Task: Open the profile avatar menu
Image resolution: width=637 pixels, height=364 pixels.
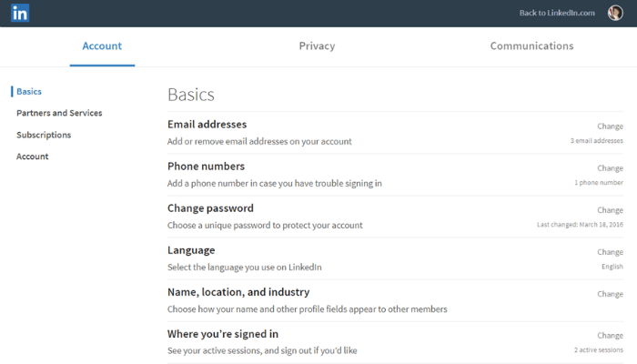Action: pos(615,13)
